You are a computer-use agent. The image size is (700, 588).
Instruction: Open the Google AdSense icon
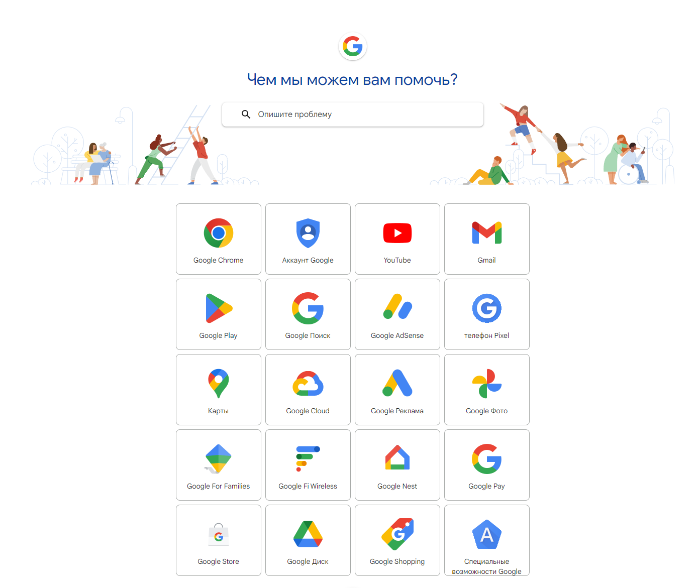pyautogui.click(x=397, y=306)
